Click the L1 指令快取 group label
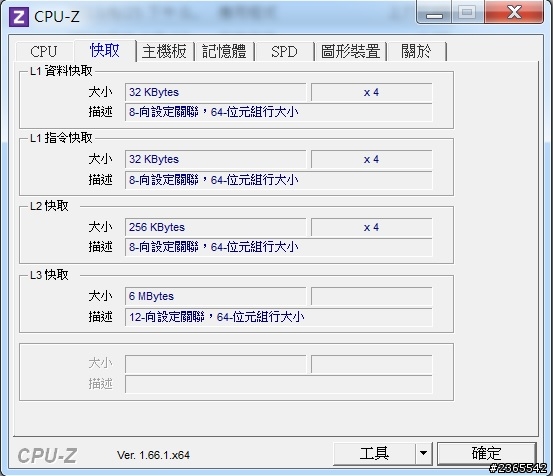The width and height of the screenshot is (553, 476). click(61, 138)
